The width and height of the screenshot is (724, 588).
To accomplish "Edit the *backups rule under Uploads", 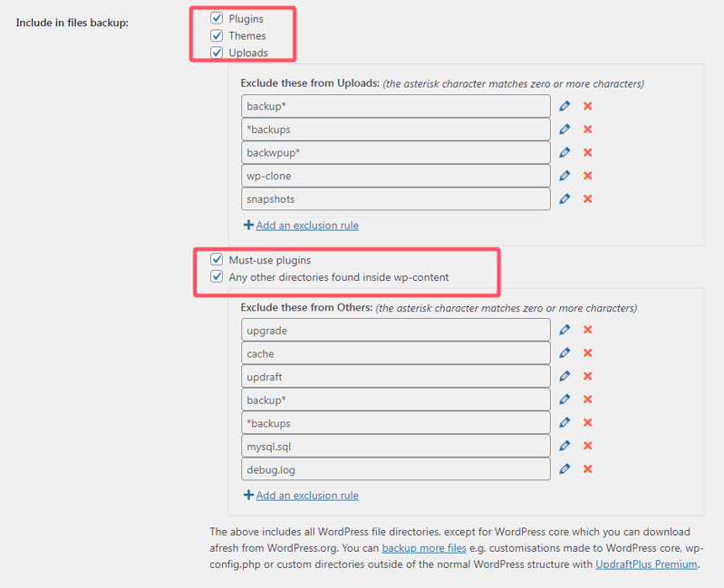I will [x=565, y=130].
